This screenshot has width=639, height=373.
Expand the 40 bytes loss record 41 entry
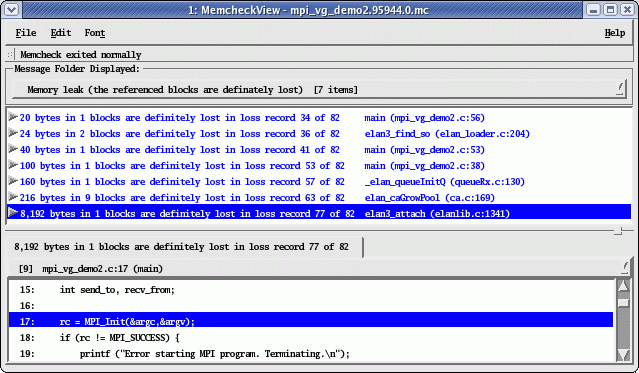[13, 149]
